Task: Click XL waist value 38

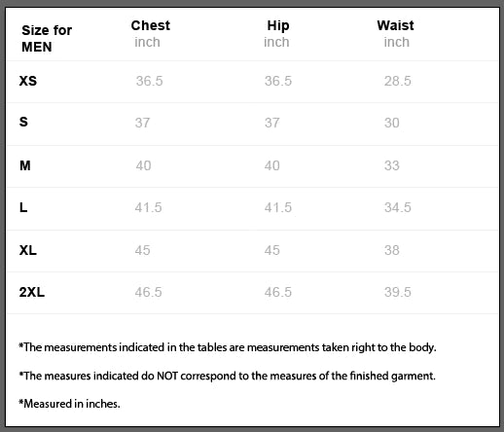Action: click(392, 250)
